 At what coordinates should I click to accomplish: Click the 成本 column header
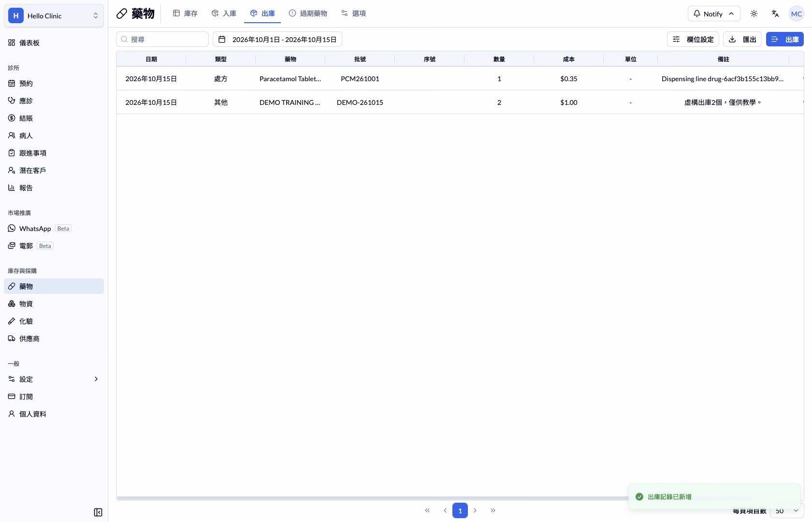[569, 59]
